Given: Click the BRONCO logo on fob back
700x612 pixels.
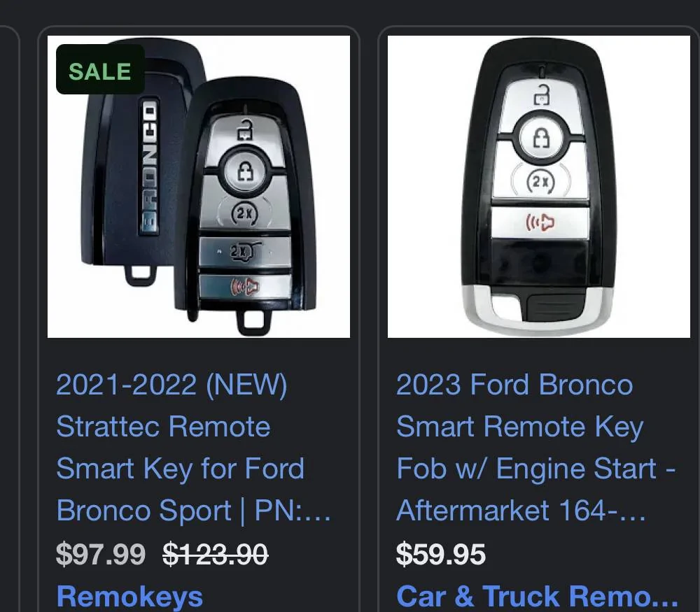Looking at the screenshot, I should 150,166.
